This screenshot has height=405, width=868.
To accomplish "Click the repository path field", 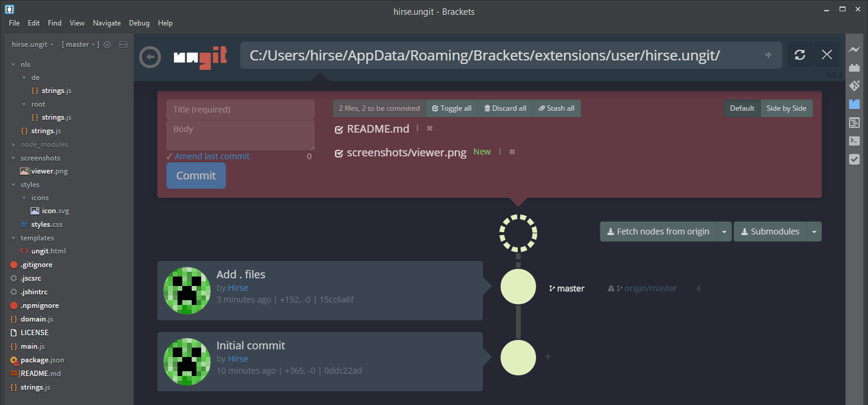I will pyautogui.click(x=485, y=54).
